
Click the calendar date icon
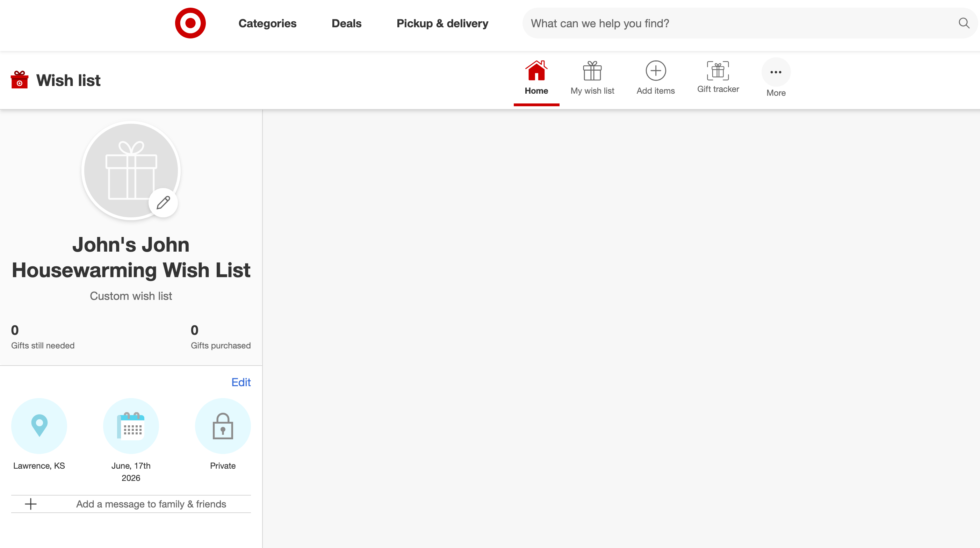tap(131, 426)
